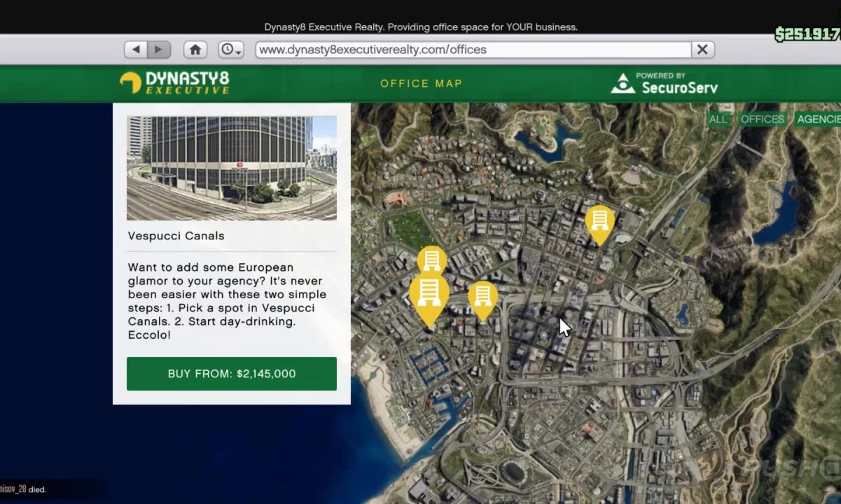The width and height of the screenshot is (841, 504).
Task: Click the Vespucci Canals title text
Action: 176,236
